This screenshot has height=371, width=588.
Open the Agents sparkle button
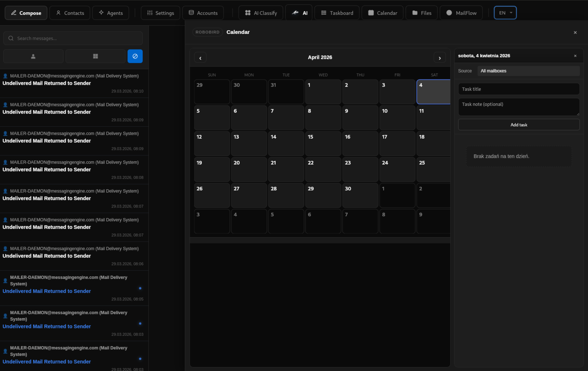point(111,13)
